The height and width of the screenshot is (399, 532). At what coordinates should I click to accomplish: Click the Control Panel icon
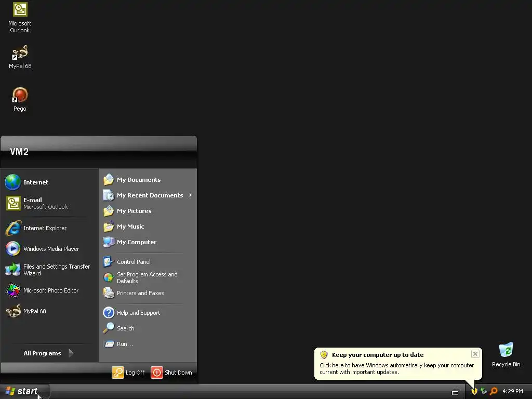(x=109, y=262)
